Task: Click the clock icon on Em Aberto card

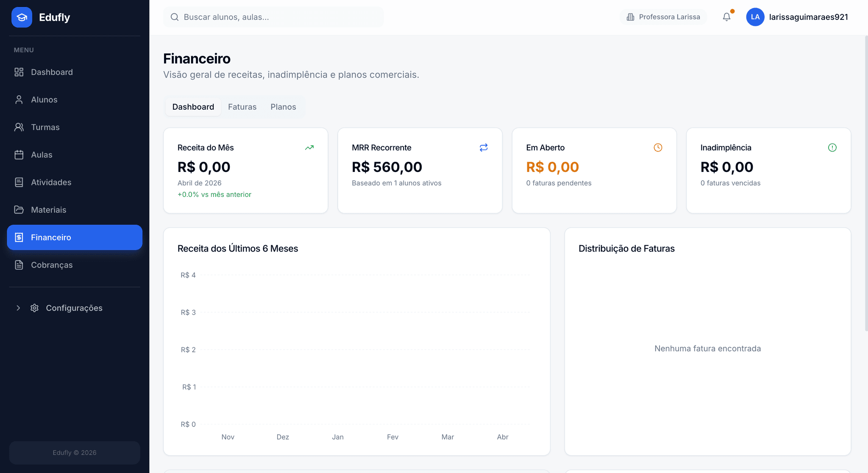Action: click(x=658, y=147)
